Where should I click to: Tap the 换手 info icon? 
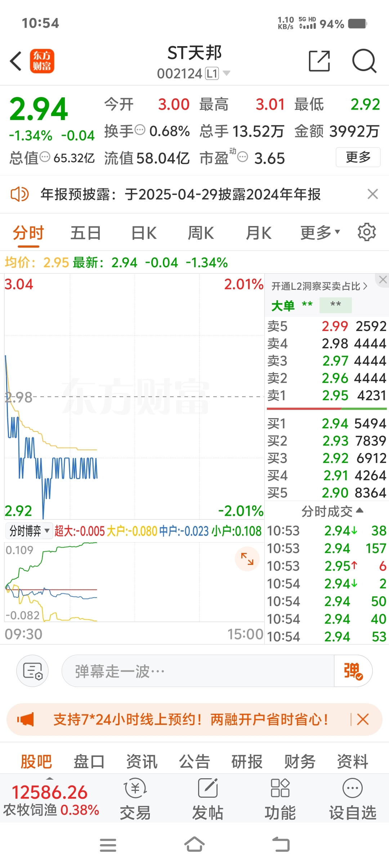tap(140, 129)
